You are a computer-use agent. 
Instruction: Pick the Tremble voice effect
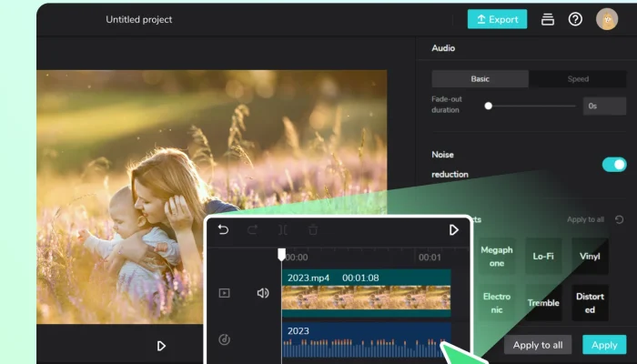click(x=543, y=303)
